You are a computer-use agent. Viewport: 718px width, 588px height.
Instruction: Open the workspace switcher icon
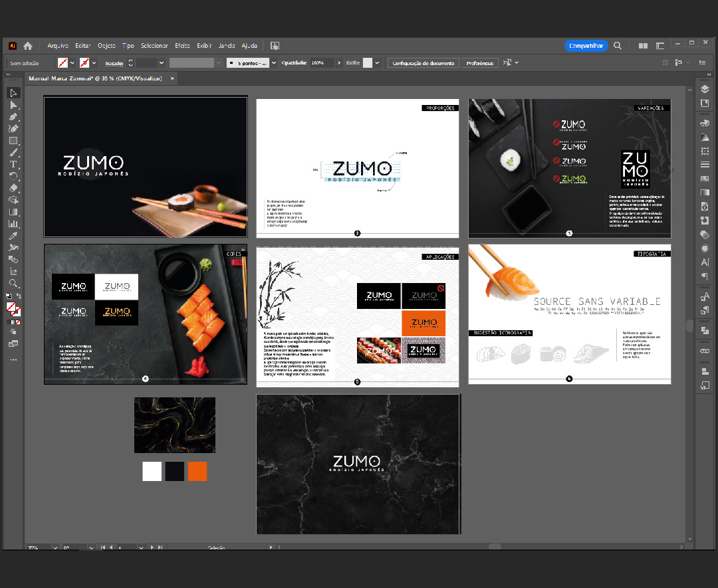660,46
